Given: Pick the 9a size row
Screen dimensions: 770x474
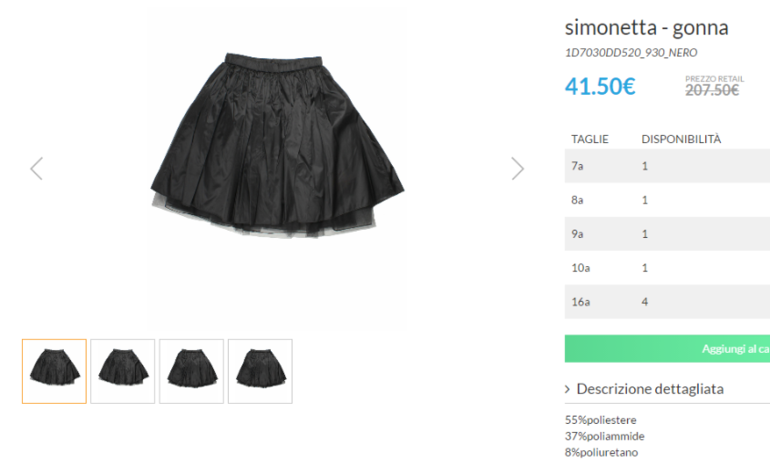Looking at the screenshot, I should coord(667,234).
